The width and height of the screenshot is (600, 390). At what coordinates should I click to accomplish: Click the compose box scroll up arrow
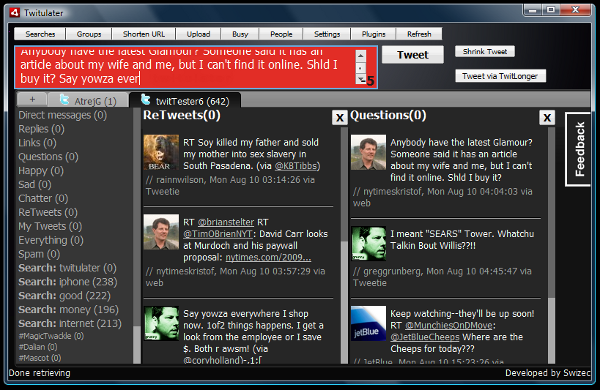point(360,56)
